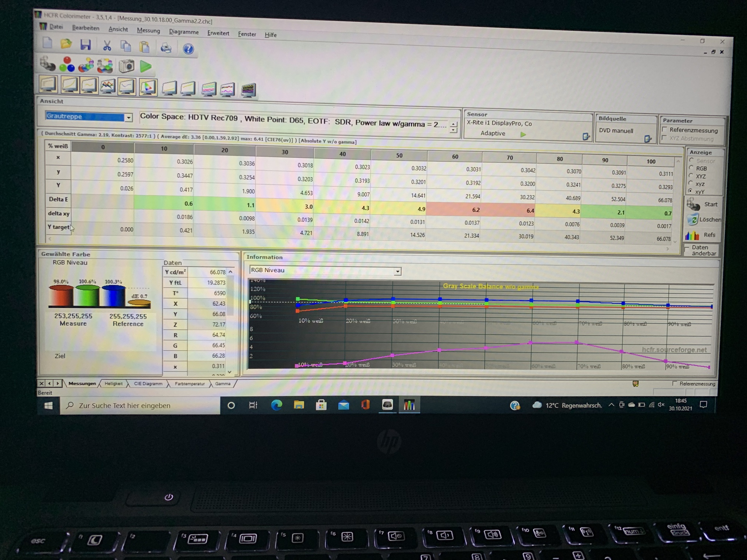747x560 pixels.
Task: Open Windows system tray overflow chevron
Action: pos(611,405)
